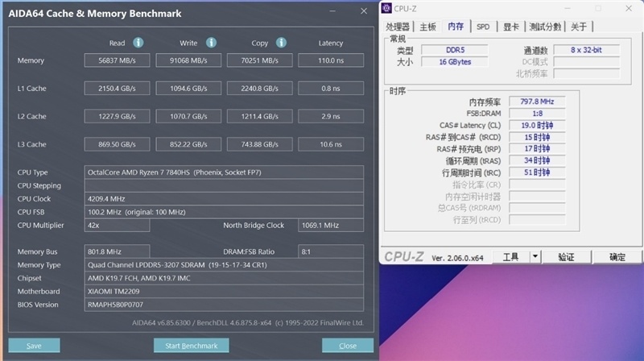Switch to the 主板 tab in CPU-Z
The image size is (644, 361).
pos(427,27)
